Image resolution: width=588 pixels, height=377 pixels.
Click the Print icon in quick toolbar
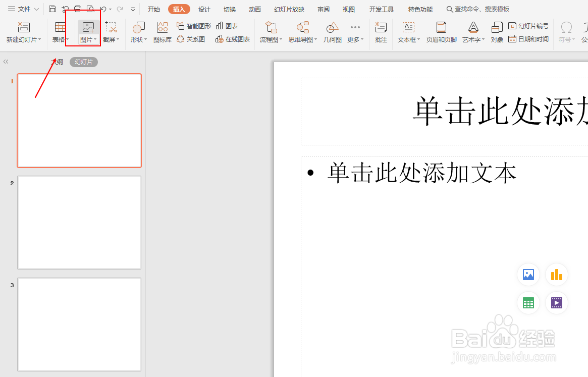78,9
